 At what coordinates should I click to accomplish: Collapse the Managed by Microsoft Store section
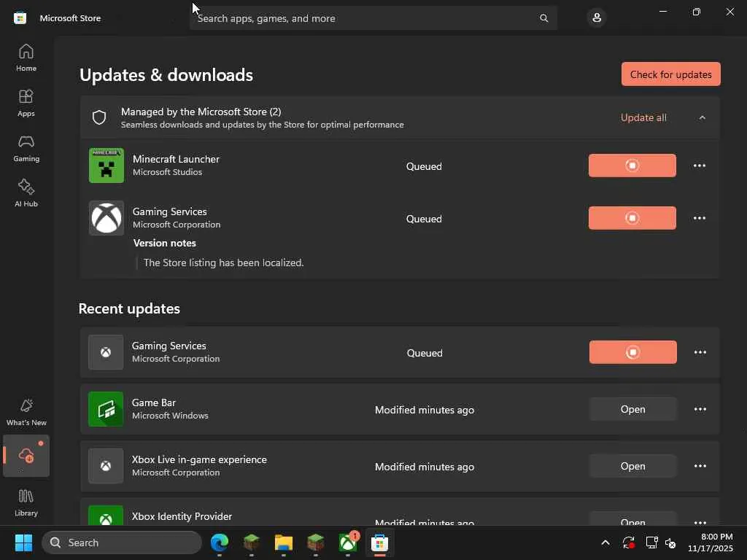[x=702, y=117]
